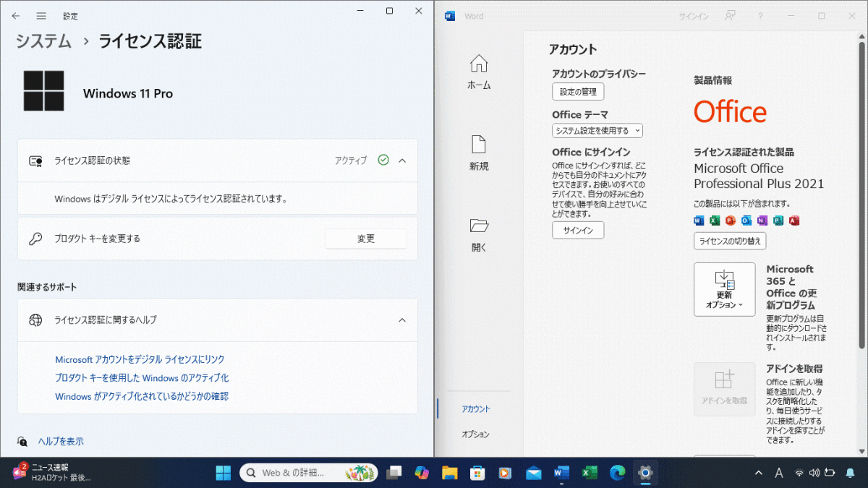Viewport: 868px width, 488px height.
Task: Click the disabled アドインを取得 button
Action: coord(724,389)
